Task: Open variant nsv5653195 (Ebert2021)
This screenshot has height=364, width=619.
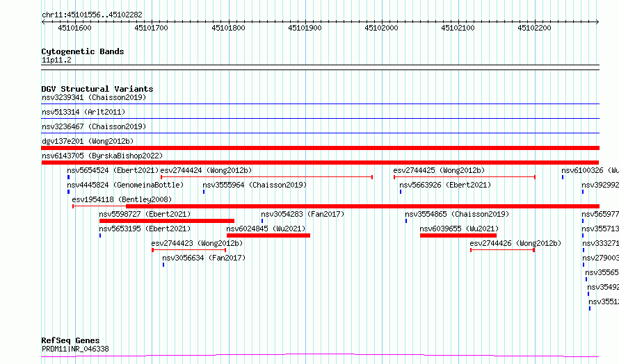Action: click(x=145, y=229)
